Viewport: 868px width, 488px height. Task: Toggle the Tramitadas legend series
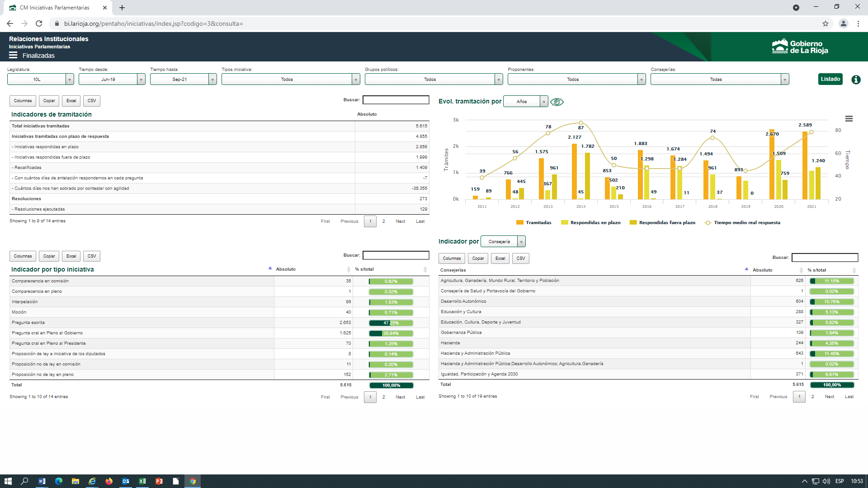(x=533, y=222)
